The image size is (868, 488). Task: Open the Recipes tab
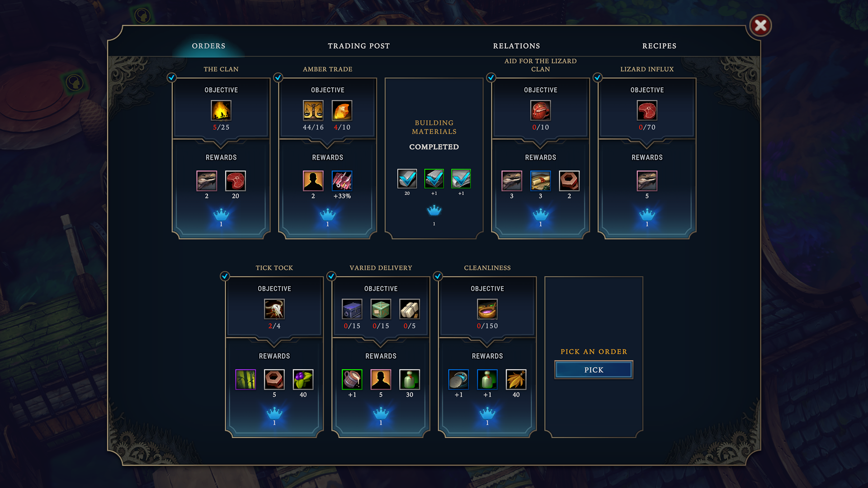[660, 46]
